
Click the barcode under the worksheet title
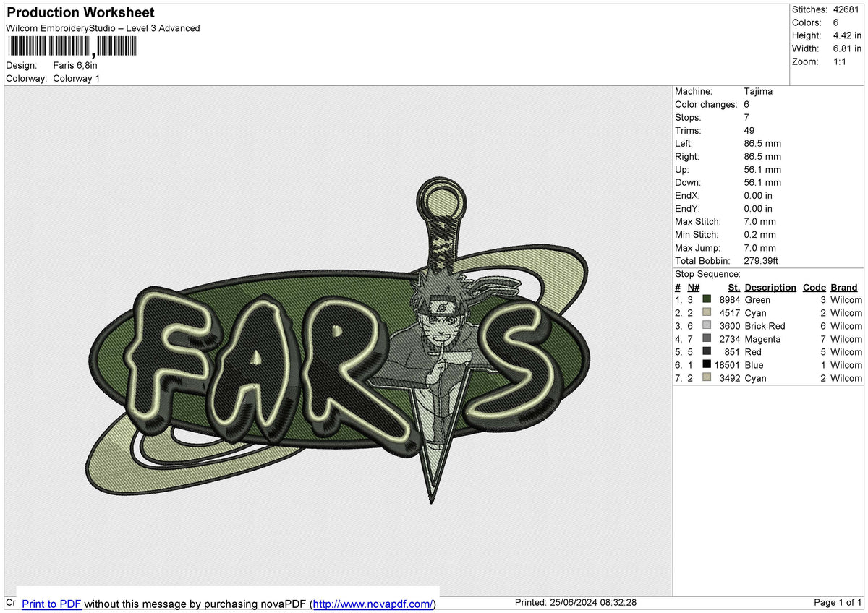click(x=72, y=46)
